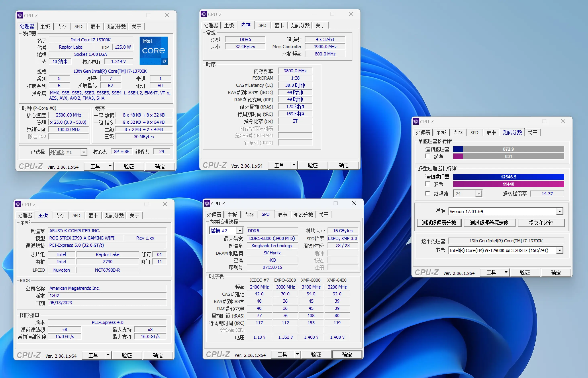
Task: Minimize the processor CPU-Z window
Action: (130, 15)
